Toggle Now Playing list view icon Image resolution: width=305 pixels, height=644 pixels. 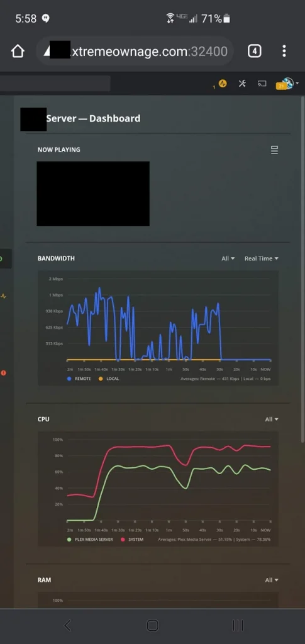[x=275, y=150]
